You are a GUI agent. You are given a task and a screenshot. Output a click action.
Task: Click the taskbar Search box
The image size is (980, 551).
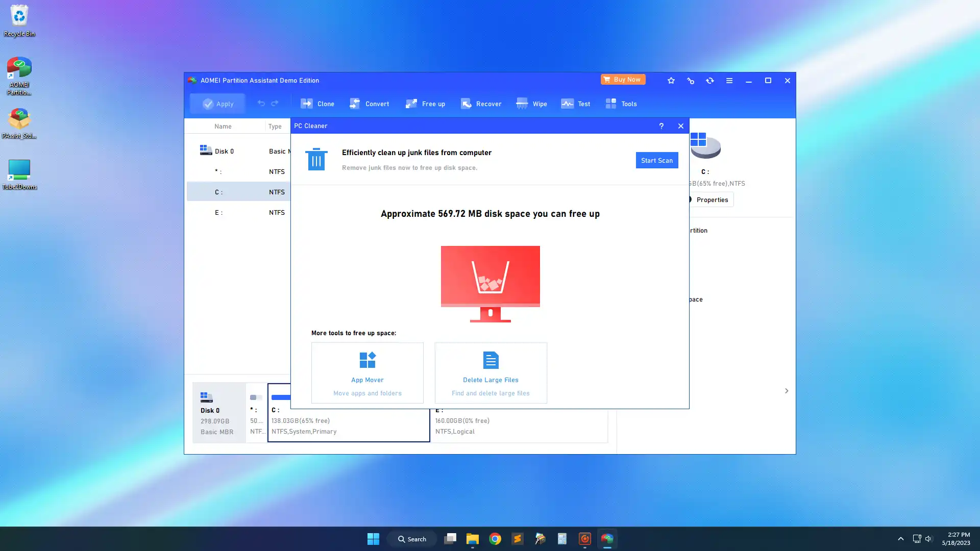pos(412,539)
